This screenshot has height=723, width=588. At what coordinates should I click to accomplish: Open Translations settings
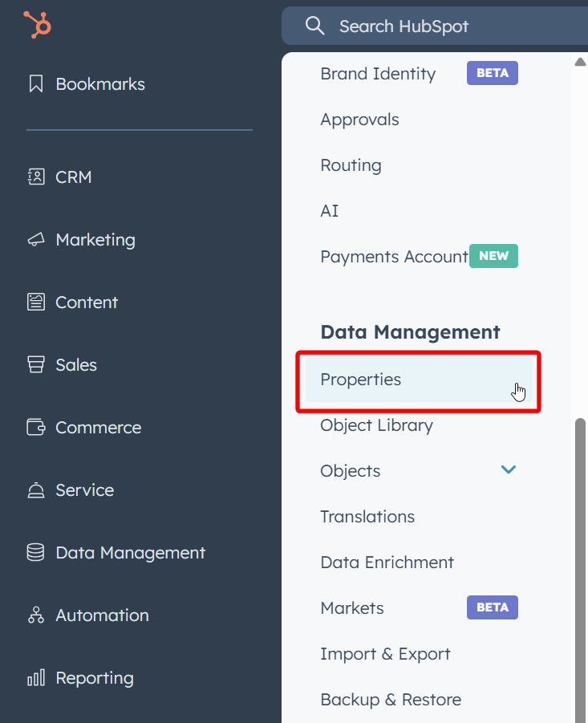(x=367, y=517)
